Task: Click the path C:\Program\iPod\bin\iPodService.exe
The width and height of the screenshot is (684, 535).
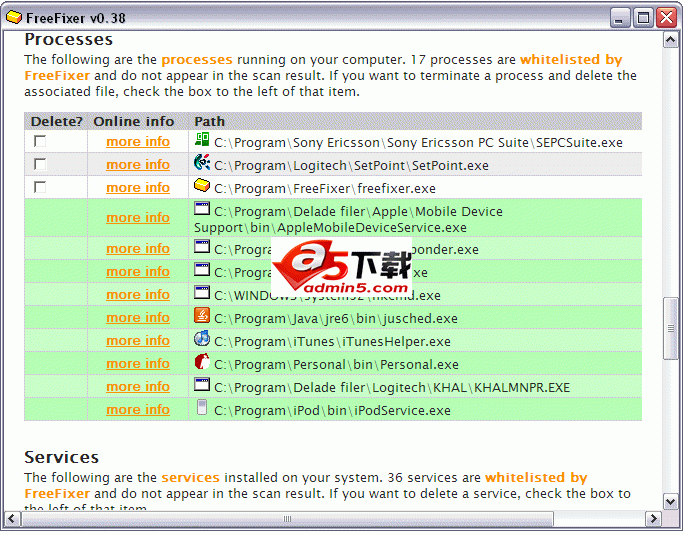Action: pyautogui.click(x=332, y=411)
